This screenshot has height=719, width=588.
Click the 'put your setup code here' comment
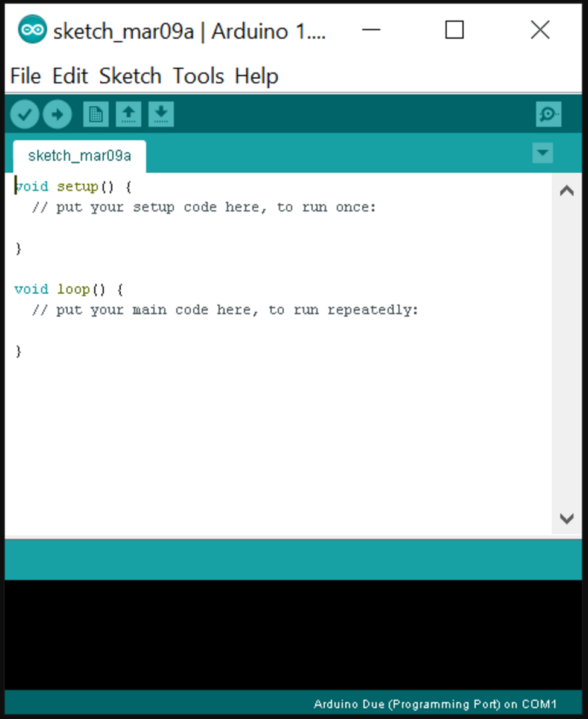coord(204,207)
